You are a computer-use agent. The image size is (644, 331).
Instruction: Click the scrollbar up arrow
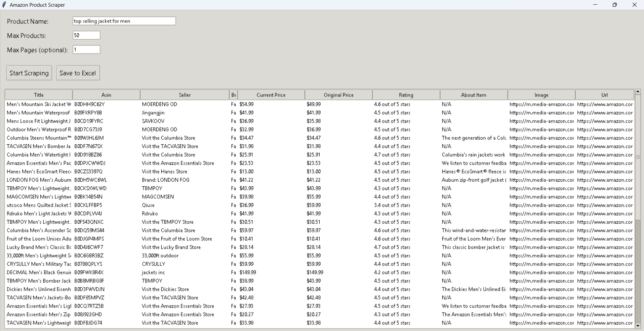[638, 92]
